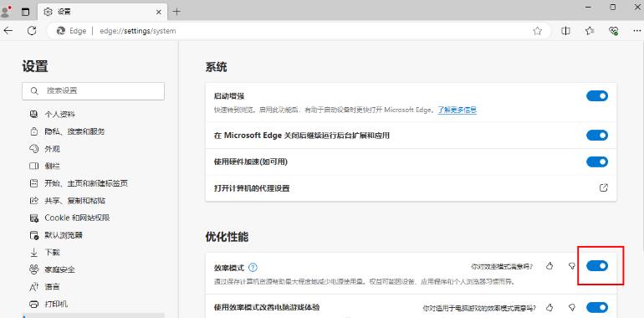The image size is (644, 318).
Task: Click the search magnifier icon in 搜索设置
Action: [35, 91]
